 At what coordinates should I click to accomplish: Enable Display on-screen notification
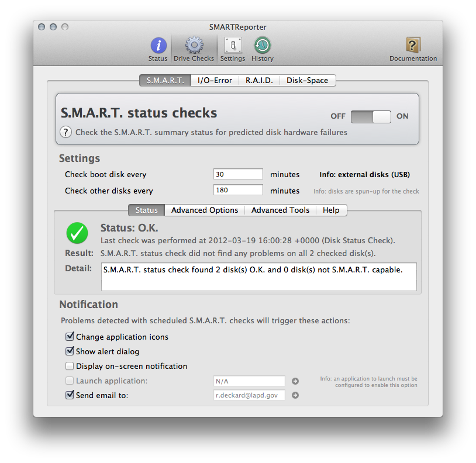tap(70, 366)
